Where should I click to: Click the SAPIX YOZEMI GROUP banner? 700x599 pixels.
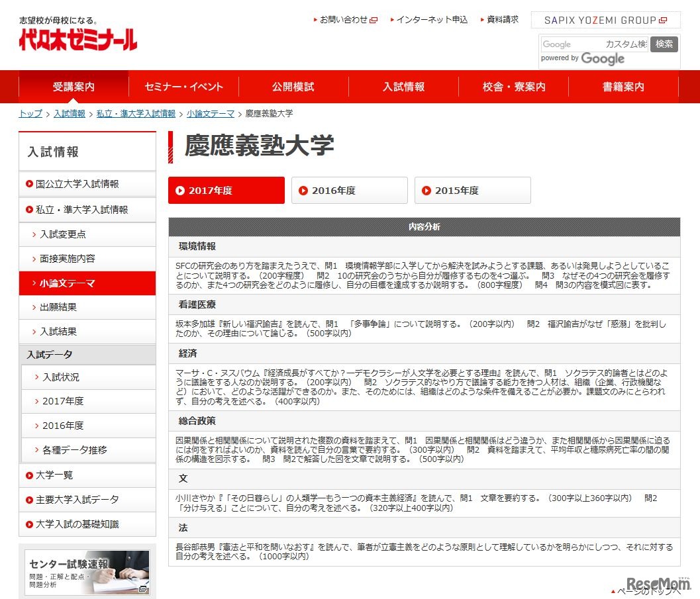(x=605, y=20)
